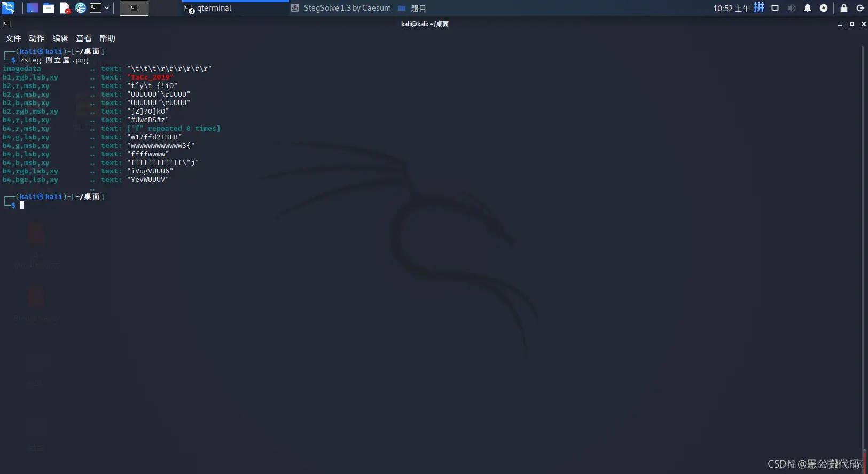Switch to the 题目 folder window

(412, 8)
